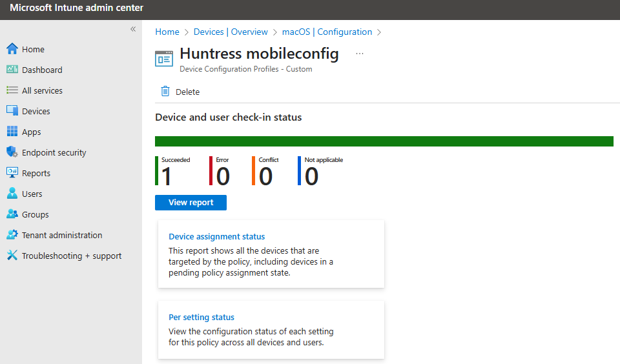Click the Endpoint security shield icon
The height and width of the screenshot is (364, 620).
click(x=12, y=152)
